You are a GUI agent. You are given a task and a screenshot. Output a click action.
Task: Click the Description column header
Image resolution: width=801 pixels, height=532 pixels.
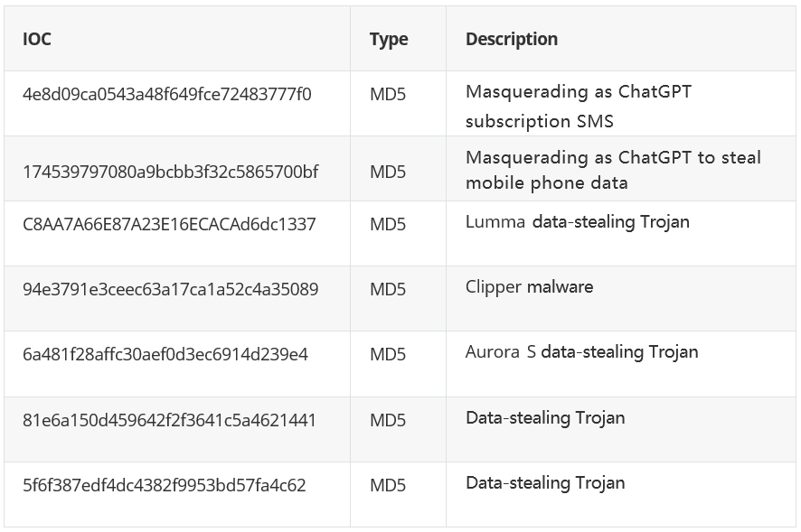pyautogui.click(x=512, y=40)
